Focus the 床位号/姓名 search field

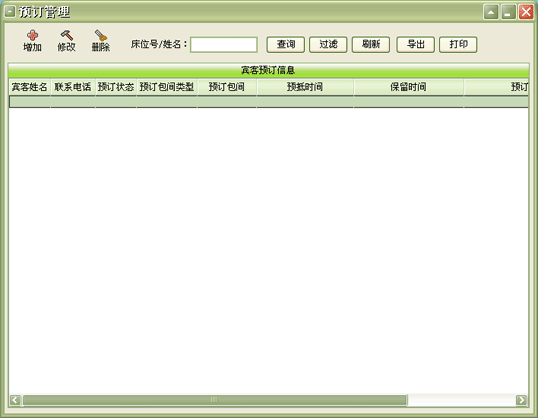pyautogui.click(x=224, y=45)
